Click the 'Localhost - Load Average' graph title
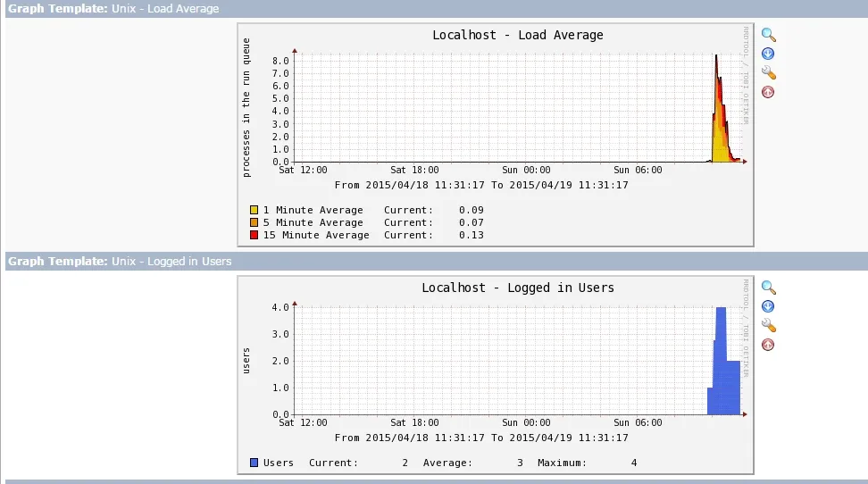Image resolution: width=868 pixels, height=484 pixels. [x=518, y=35]
